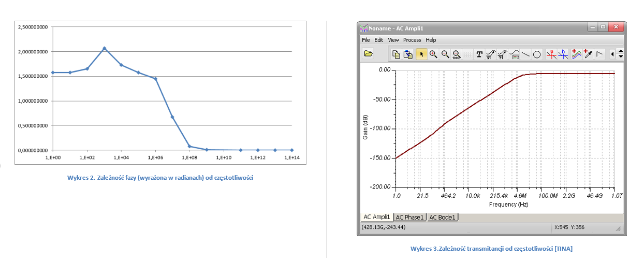Click the TINA window title bar icon

pos(364,27)
